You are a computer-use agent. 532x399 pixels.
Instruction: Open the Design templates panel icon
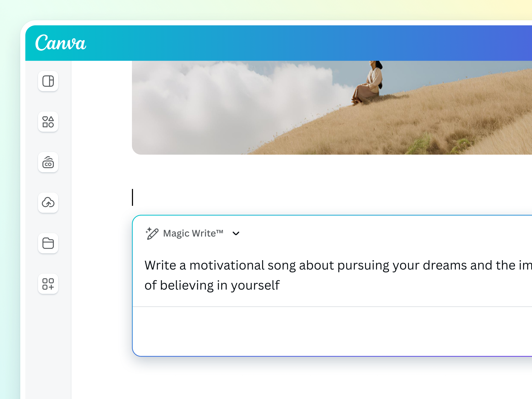click(48, 81)
